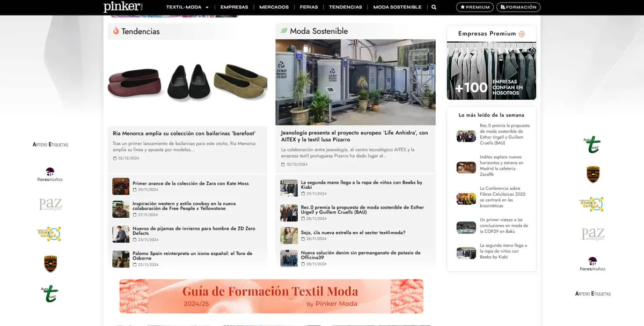Click the Palomo Spain article thumbnail
Image resolution: width=644 pixels, height=326 pixels.
(x=121, y=259)
